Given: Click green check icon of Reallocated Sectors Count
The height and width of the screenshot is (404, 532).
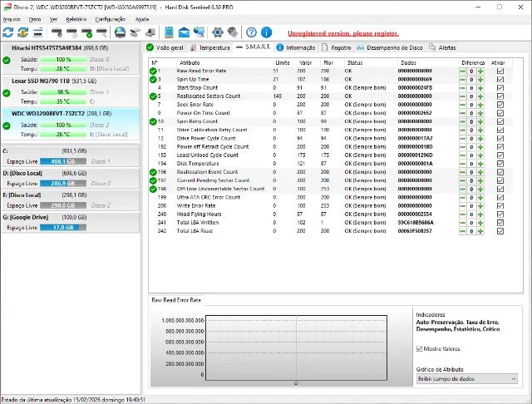Looking at the screenshot, I should [153, 96].
